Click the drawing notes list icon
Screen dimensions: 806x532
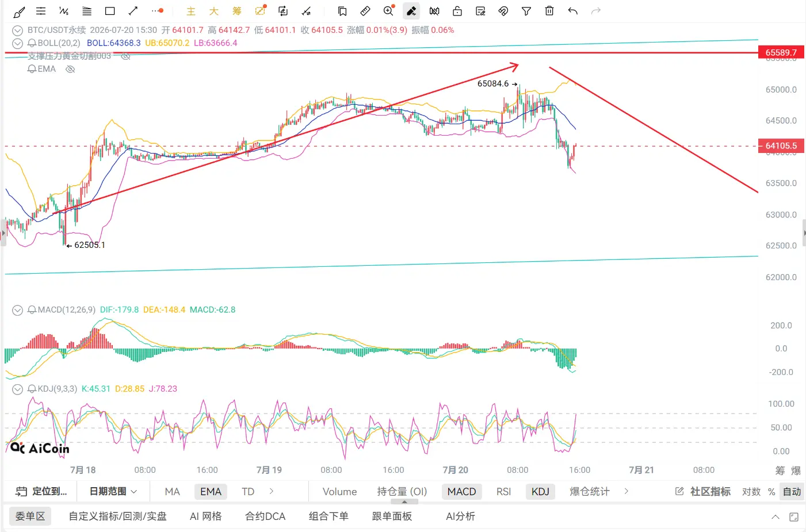coord(480,11)
